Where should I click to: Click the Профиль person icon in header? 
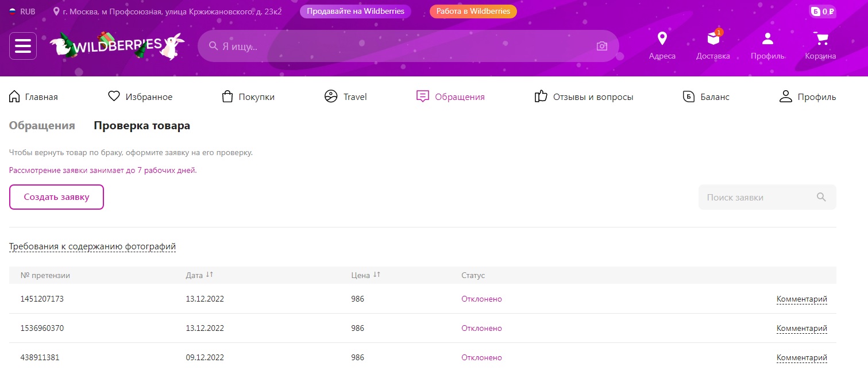[x=767, y=39]
